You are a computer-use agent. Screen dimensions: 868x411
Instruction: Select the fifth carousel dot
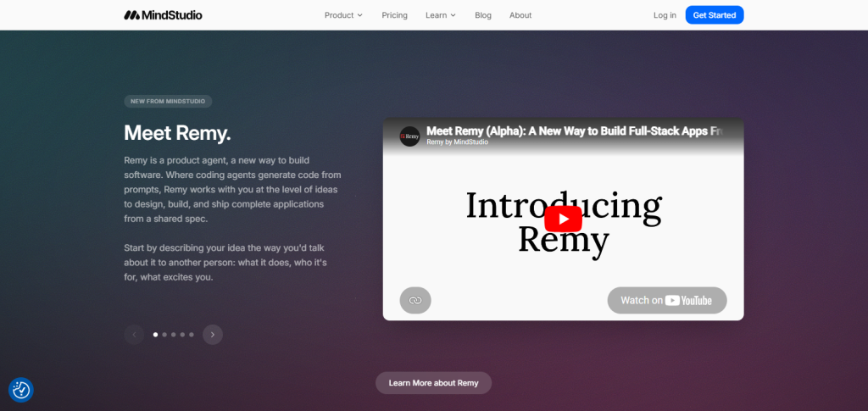[x=192, y=335]
